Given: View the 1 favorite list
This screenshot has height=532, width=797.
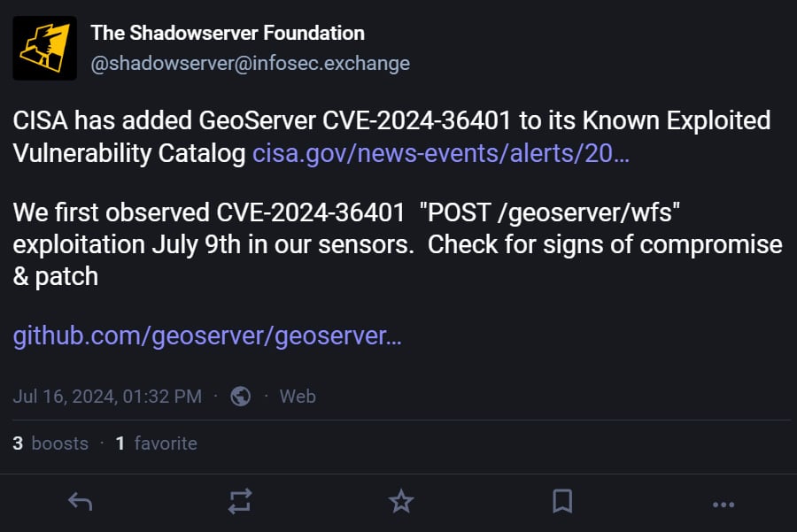Looking at the screenshot, I should 157,443.
